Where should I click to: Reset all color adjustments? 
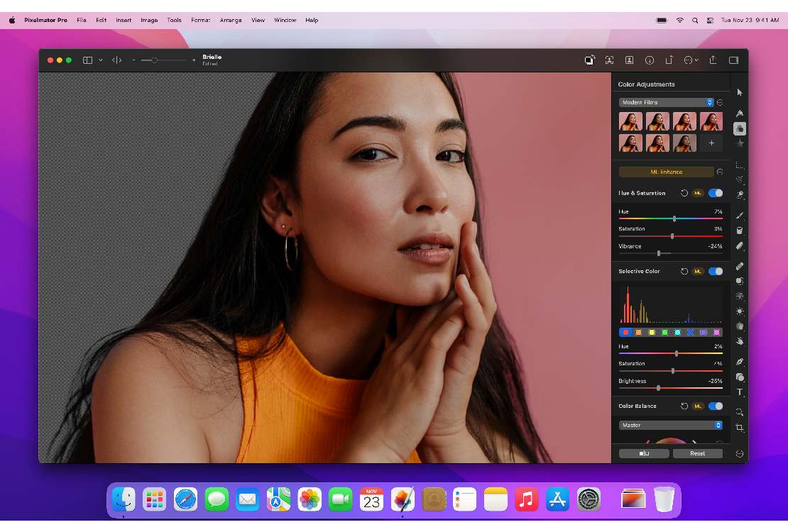(x=698, y=453)
